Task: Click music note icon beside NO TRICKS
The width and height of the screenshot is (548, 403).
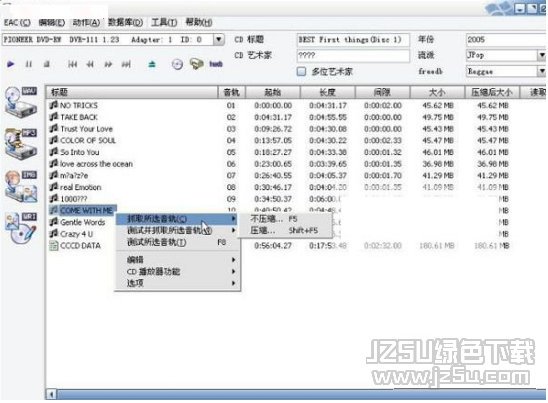Action: click(54, 105)
